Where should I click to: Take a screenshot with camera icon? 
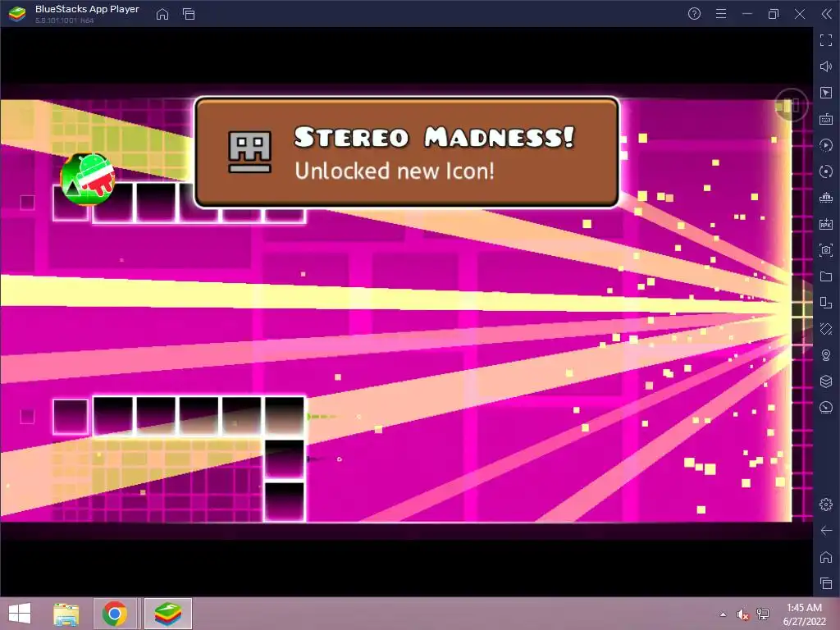pos(826,250)
